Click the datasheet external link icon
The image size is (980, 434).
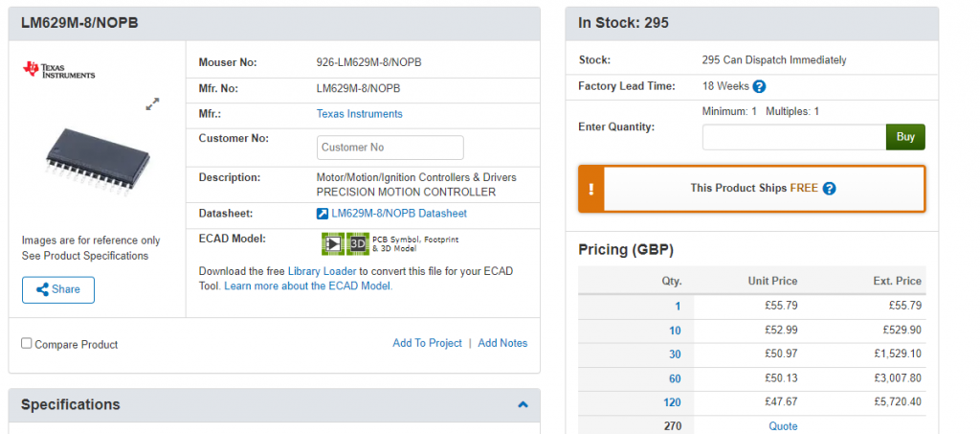coord(323,214)
